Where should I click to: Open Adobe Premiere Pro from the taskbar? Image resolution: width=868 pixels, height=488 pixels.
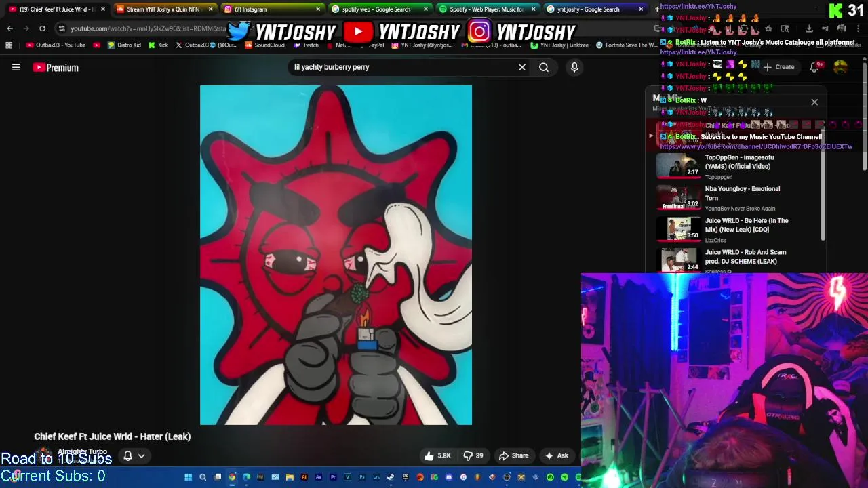(x=333, y=477)
